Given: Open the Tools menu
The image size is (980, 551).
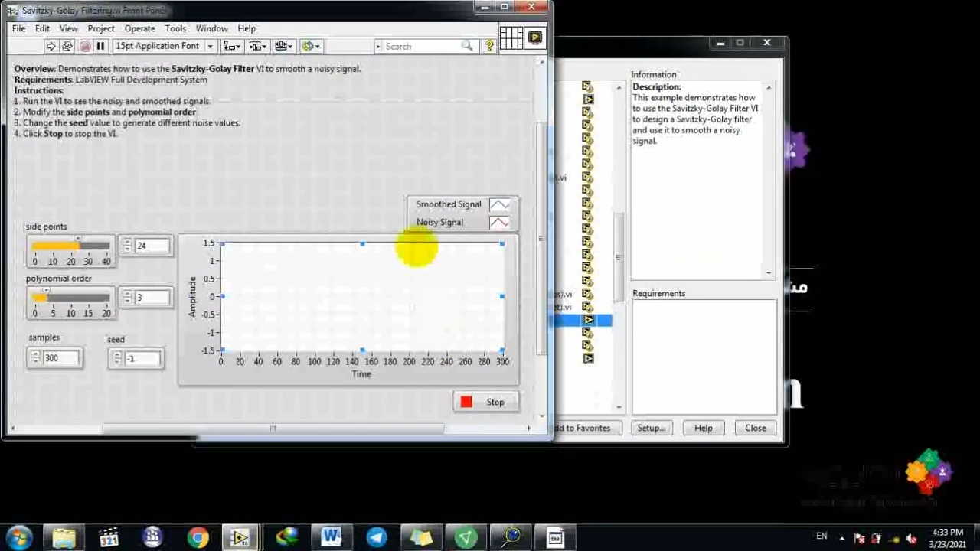Looking at the screenshot, I should 175,29.
